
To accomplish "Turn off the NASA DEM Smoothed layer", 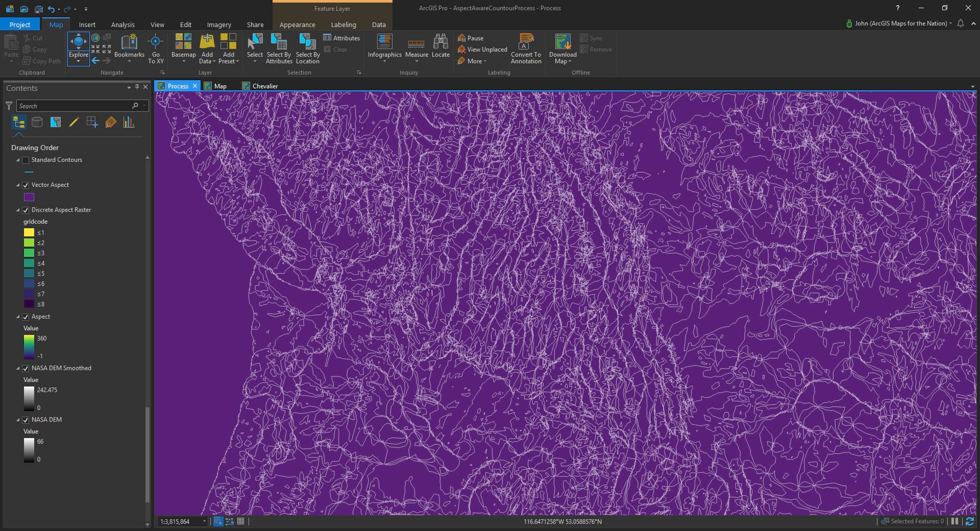I will (26, 369).
